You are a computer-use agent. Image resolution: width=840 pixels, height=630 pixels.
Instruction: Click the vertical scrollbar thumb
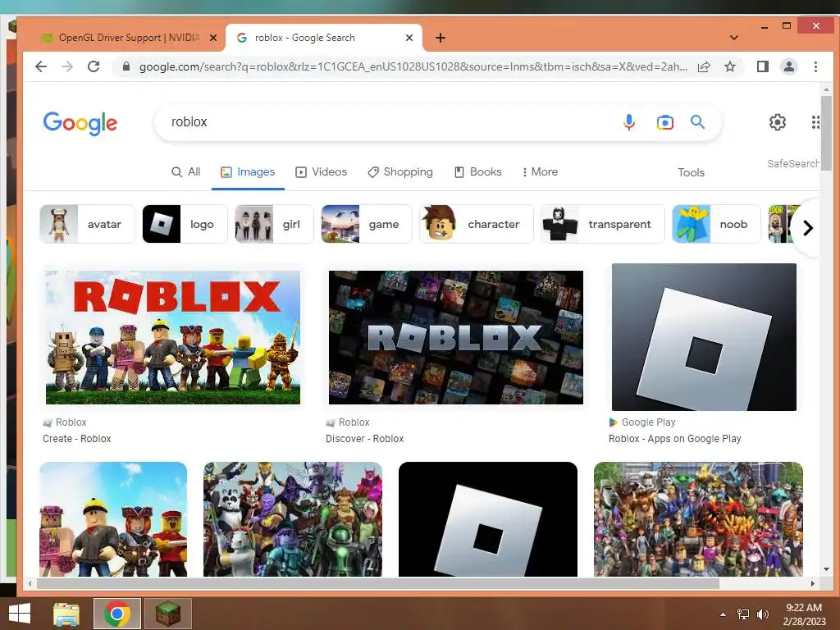826,133
